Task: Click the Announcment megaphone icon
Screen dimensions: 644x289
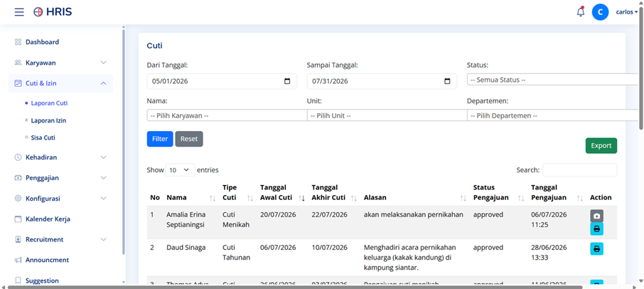Action: pyautogui.click(x=18, y=260)
